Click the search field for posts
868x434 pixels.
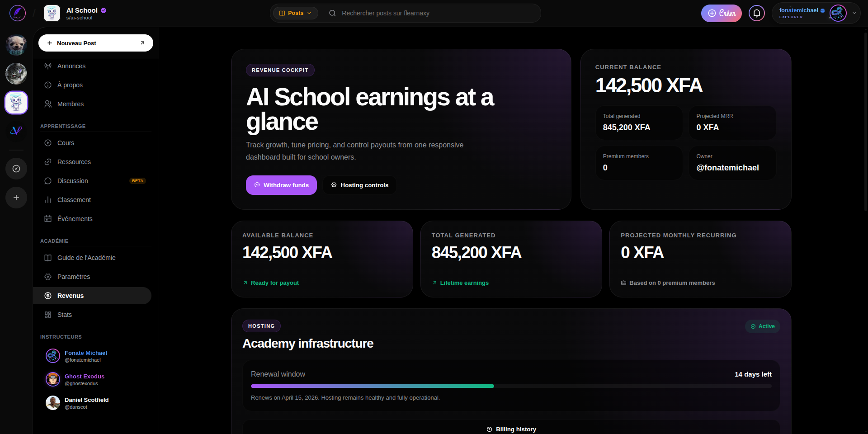[x=432, y=13]
